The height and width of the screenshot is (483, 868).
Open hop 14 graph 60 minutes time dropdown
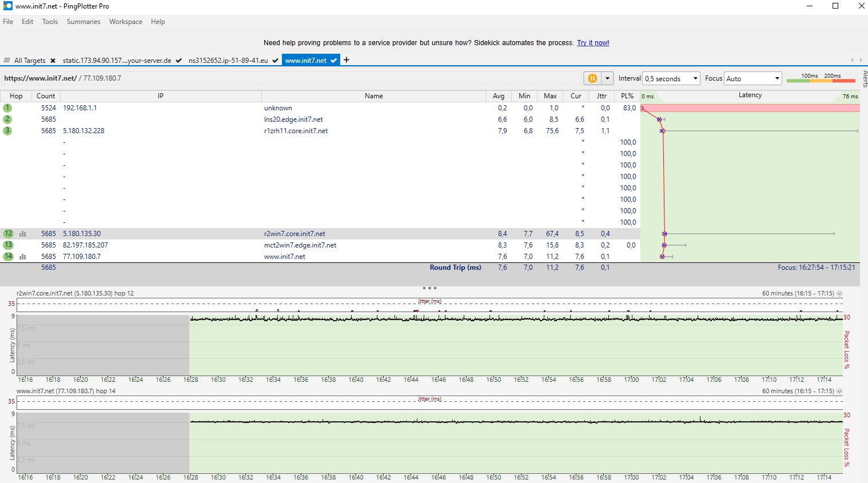tap(839, 391)
